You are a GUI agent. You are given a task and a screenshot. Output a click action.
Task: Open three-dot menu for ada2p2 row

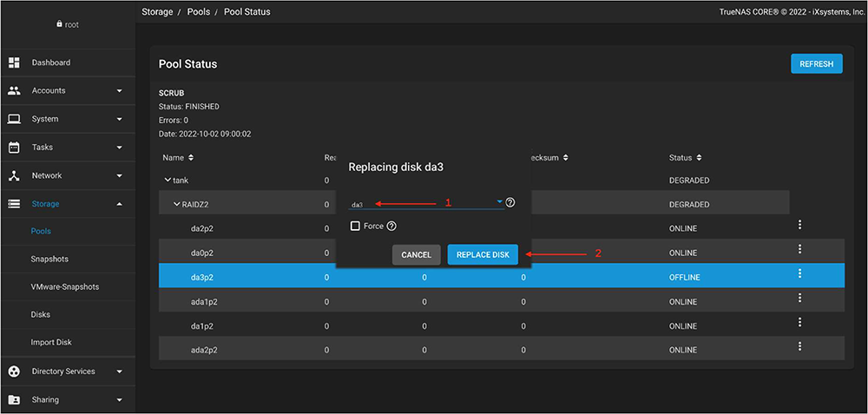[x=799, y=346]
